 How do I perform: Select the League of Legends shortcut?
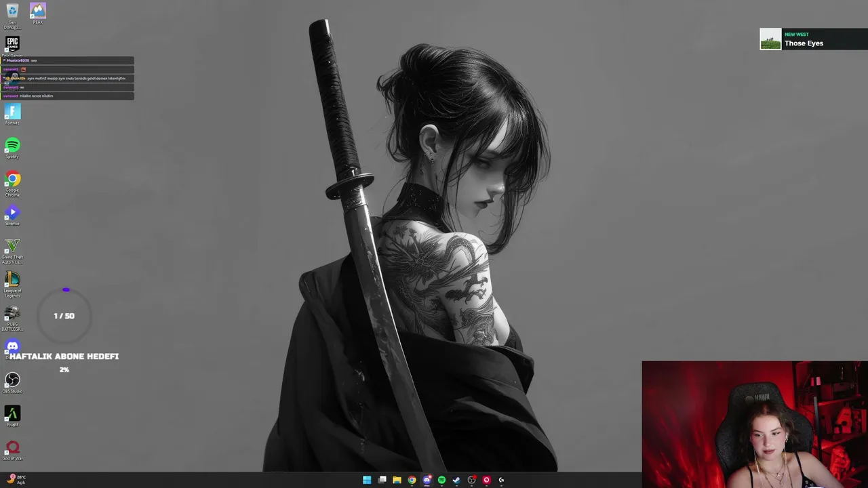(x=12, y=285)
